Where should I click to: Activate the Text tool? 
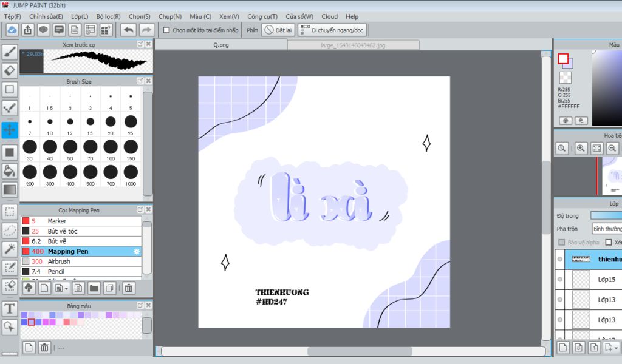coord(10,308)
